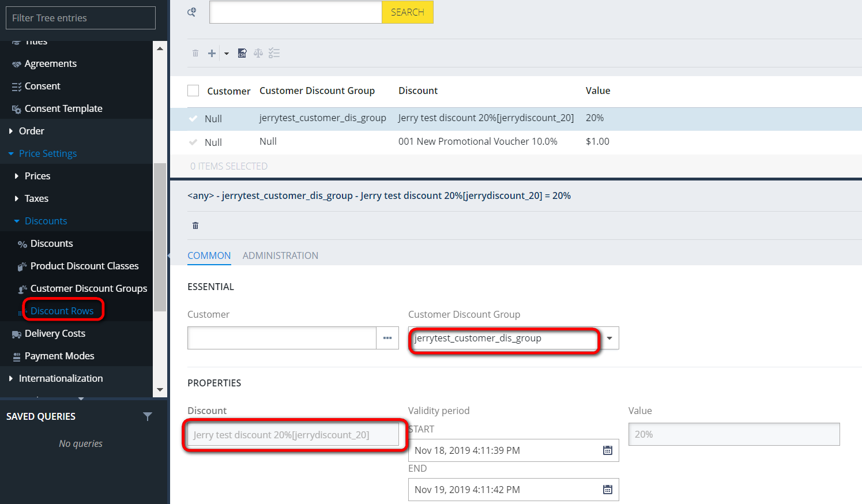
Task: Open the dropdown arrow beside the create plus icon
Action: pyautogui.click(x=227, y=54)
